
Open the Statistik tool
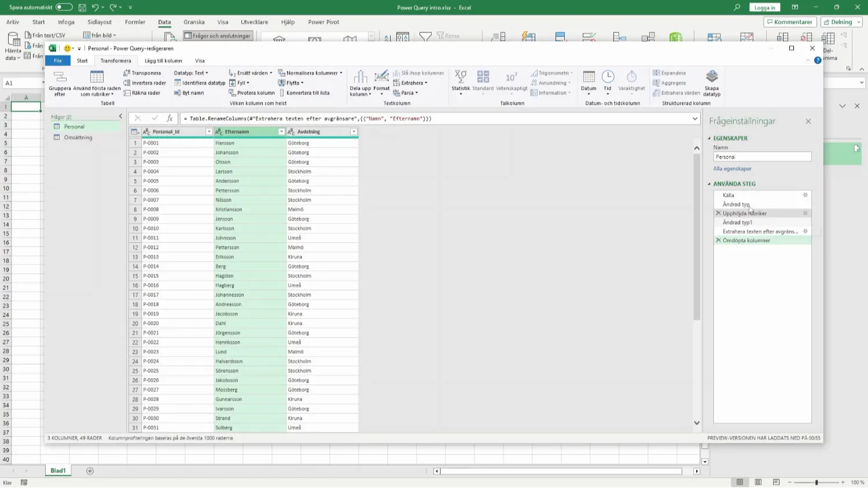(x=461, y=82)
